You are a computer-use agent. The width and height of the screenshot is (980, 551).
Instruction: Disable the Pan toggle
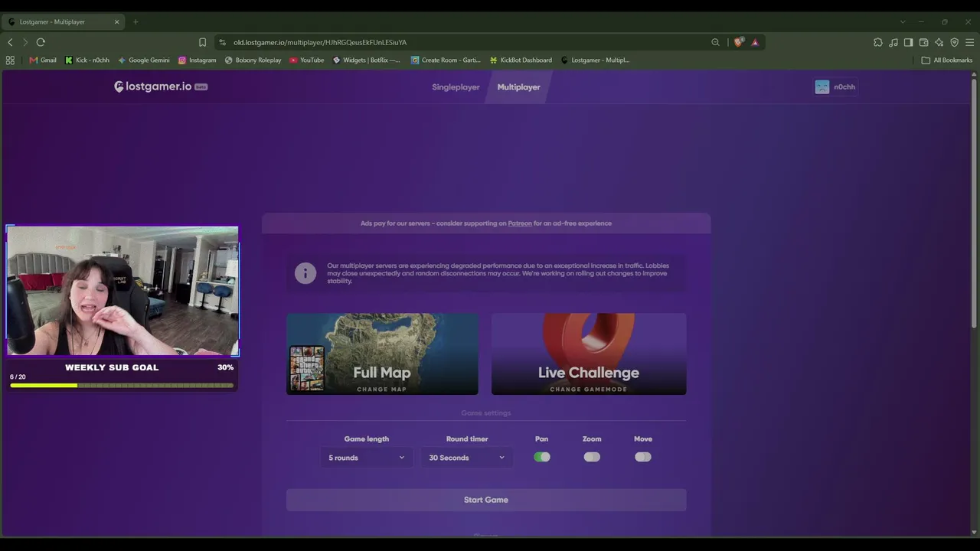542,457
